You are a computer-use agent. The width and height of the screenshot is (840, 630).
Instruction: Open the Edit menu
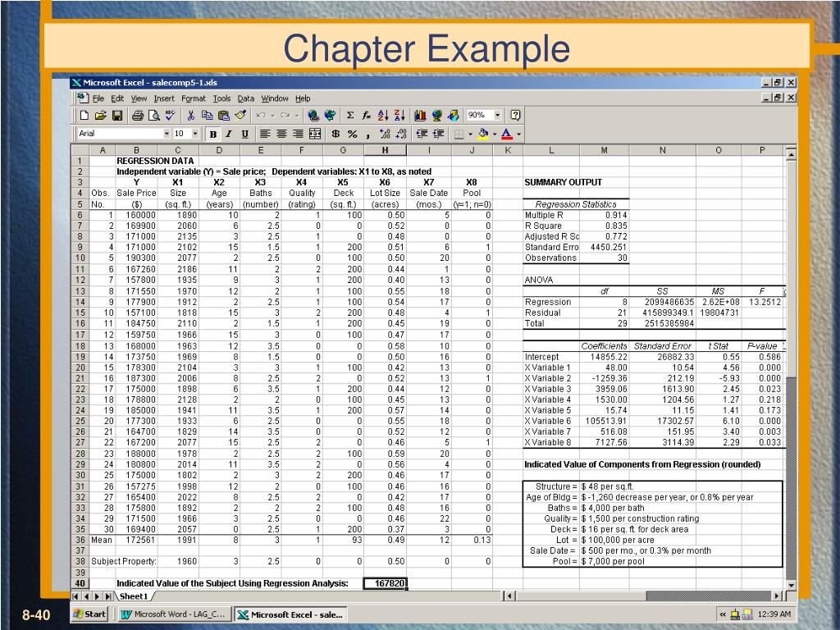coord(117,98)
